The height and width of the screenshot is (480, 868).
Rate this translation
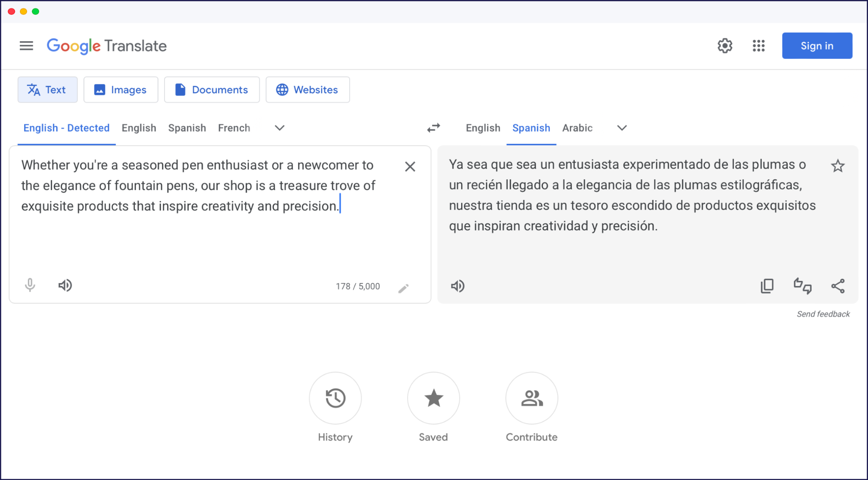(802, 286)
